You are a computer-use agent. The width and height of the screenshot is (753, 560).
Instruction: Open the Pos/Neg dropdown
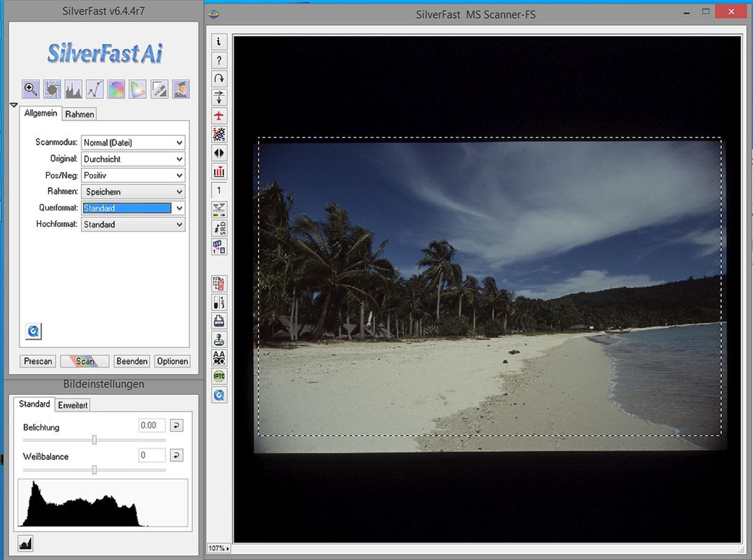point(179,175)
